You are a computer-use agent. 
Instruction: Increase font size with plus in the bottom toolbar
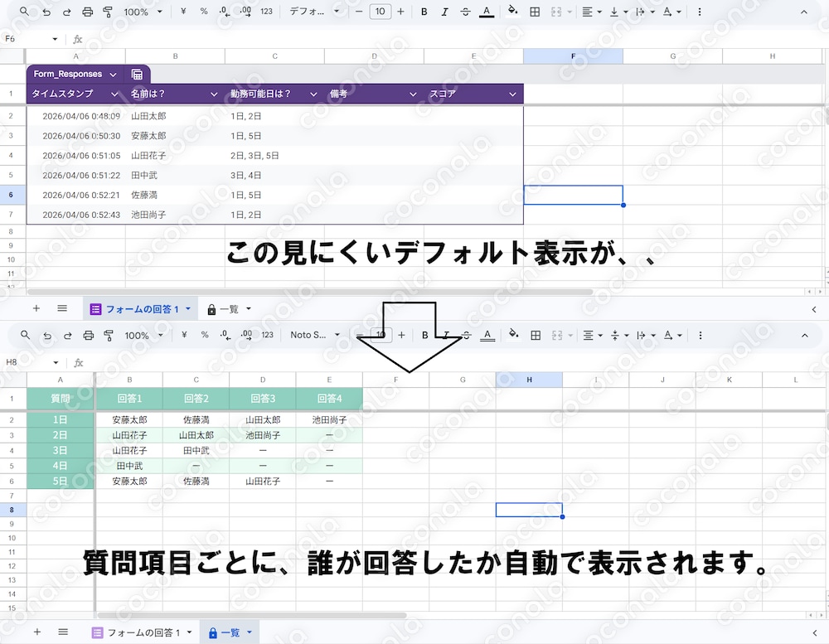[x=402, y=335]
